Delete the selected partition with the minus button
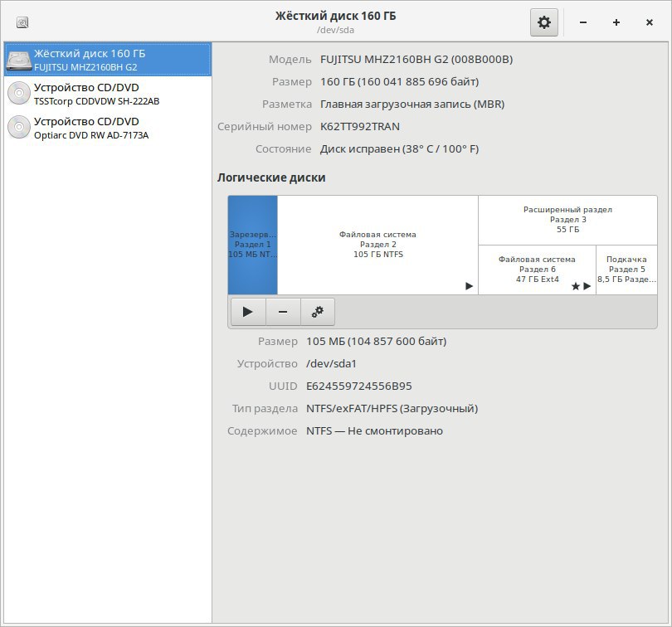Screen dimensions: 672x627 pos(283,312)
